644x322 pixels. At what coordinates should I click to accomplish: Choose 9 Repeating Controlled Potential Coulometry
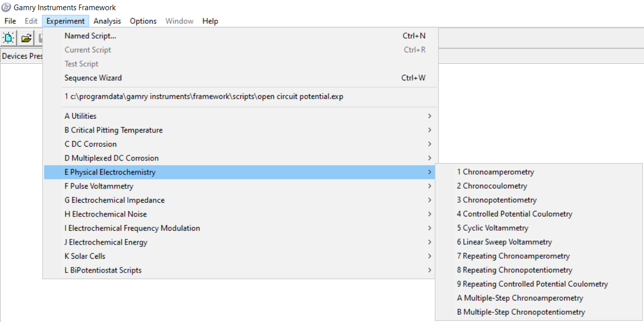pyautogui.click(x=539, y=284)
